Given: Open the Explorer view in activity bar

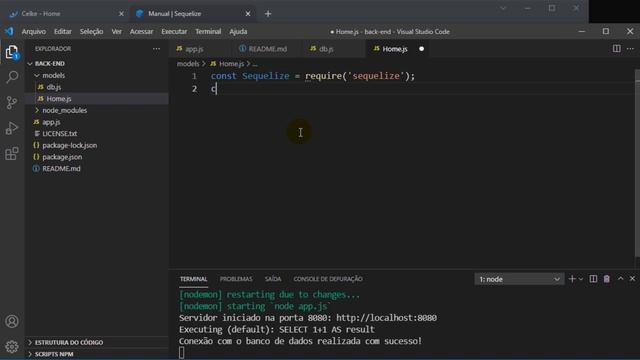Looking at the screenshot, I should click(x=12, y=52).
